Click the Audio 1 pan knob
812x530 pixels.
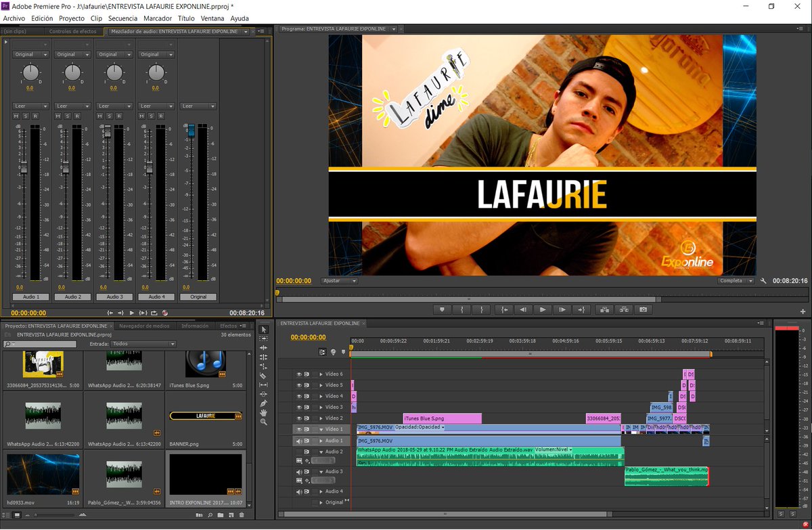click(30, 72)
